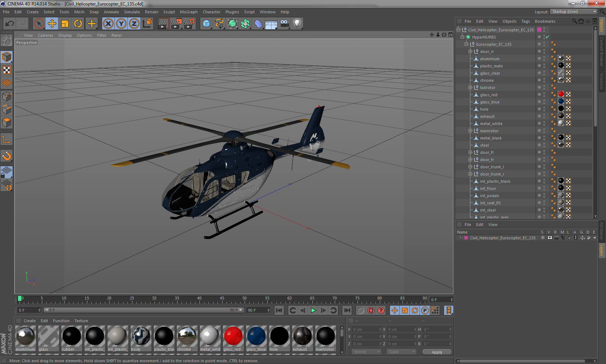Toggle Z axis lock
The width and height of the screenshot is (606, 364).
134,24
